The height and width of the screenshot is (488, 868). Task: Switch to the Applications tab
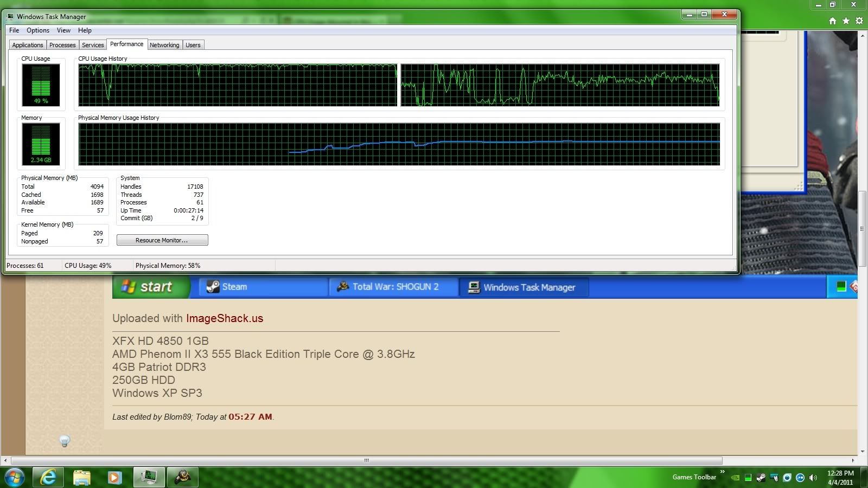[x=28, y=45]
